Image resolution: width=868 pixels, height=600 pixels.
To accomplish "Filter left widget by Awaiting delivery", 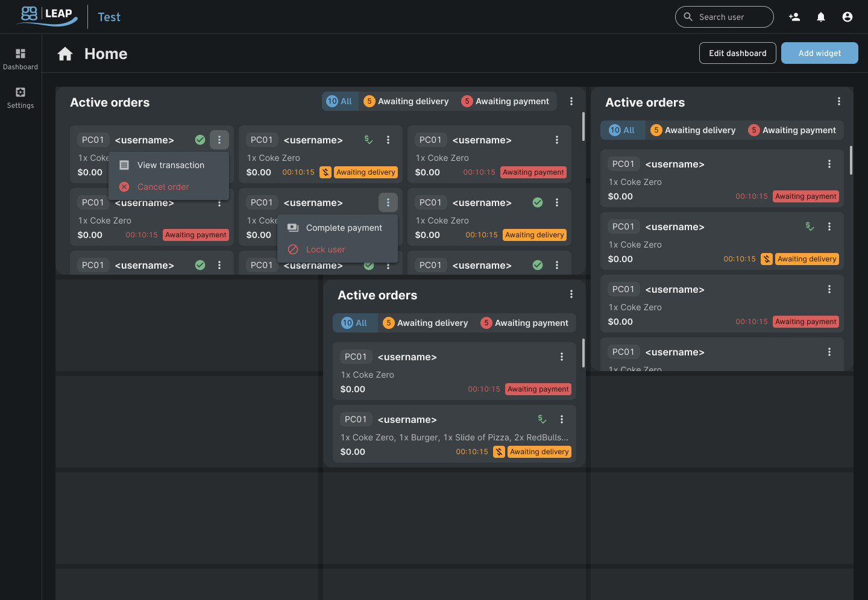I will coord(407,101).
